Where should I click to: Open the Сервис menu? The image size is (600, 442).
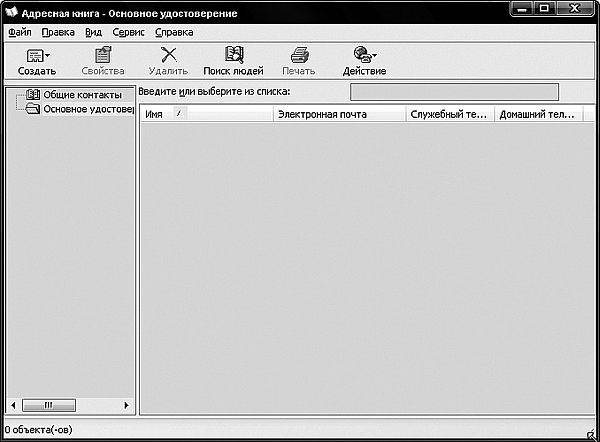tap(129, 32)
